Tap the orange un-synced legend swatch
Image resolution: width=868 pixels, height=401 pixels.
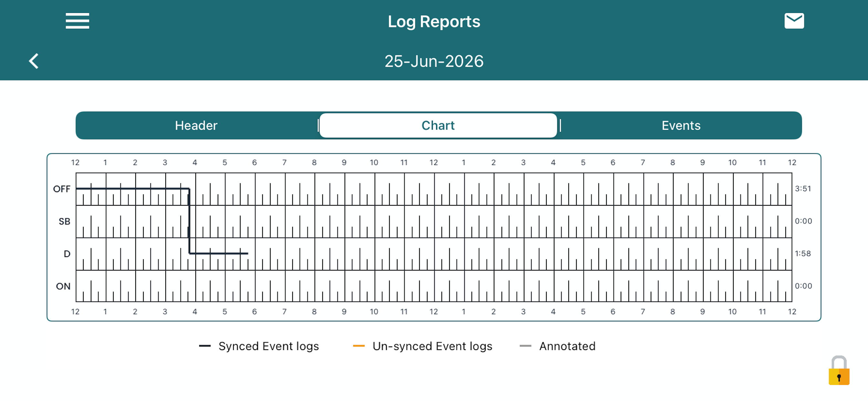[358, 346]
